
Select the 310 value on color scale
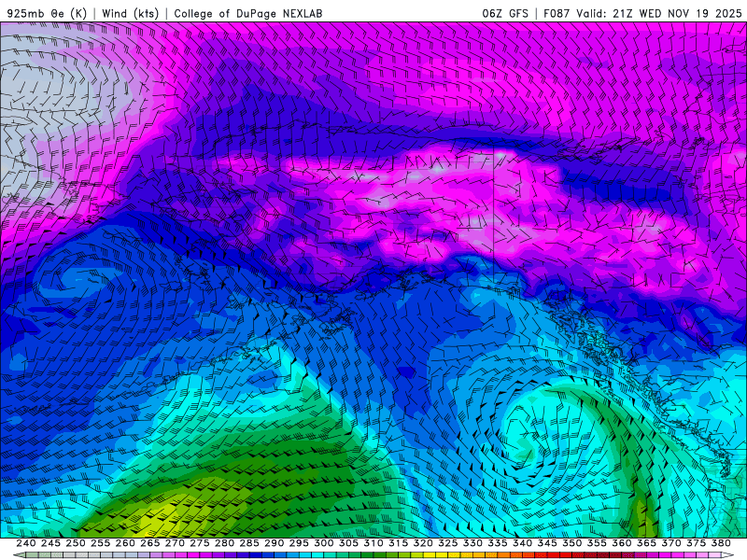[x=373, y=543]
